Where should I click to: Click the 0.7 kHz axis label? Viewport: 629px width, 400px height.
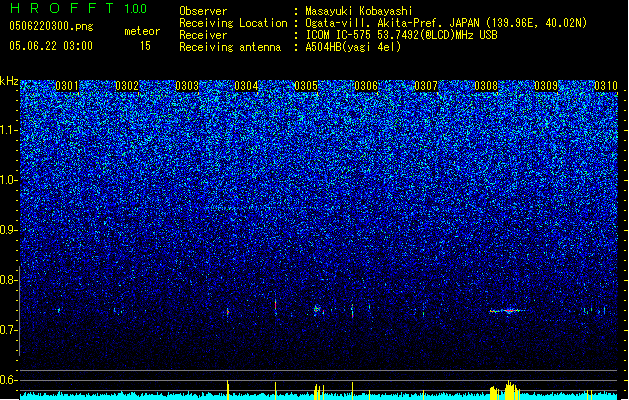coord(8,330)
